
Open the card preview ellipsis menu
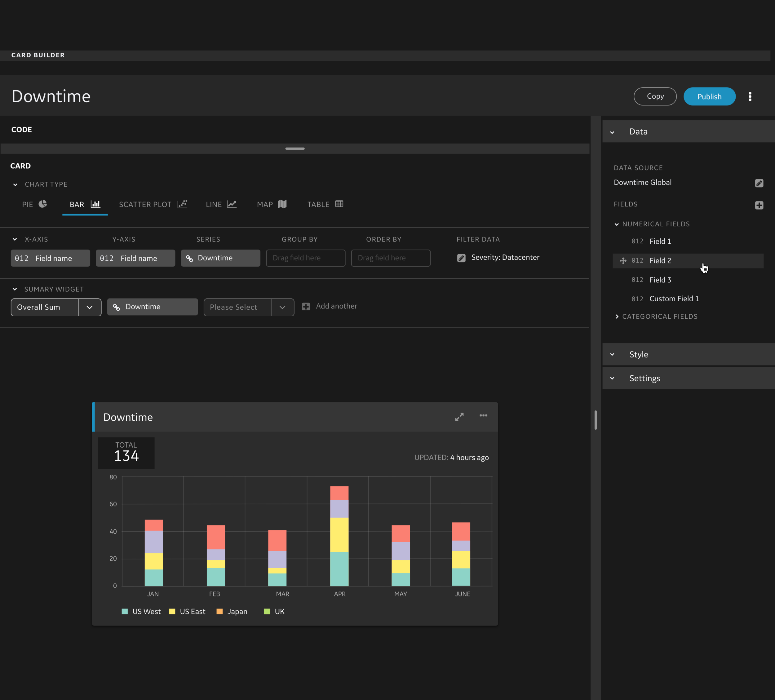tap(483, 415)
